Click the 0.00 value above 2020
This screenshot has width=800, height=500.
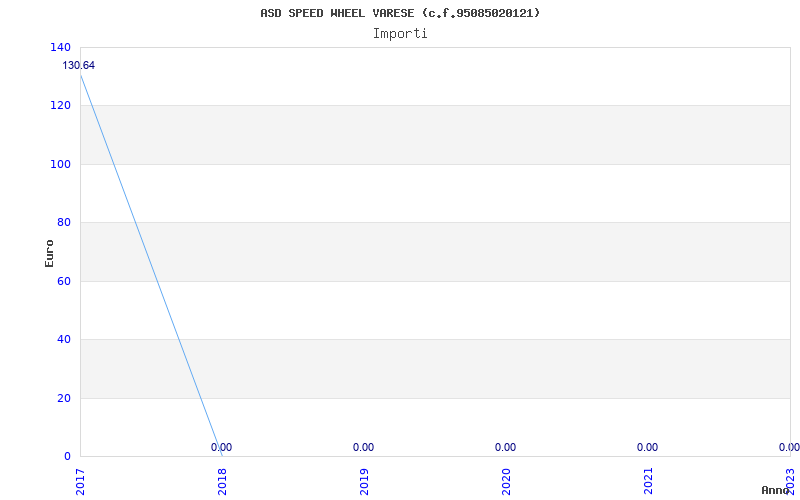click(x=506, y=447)
